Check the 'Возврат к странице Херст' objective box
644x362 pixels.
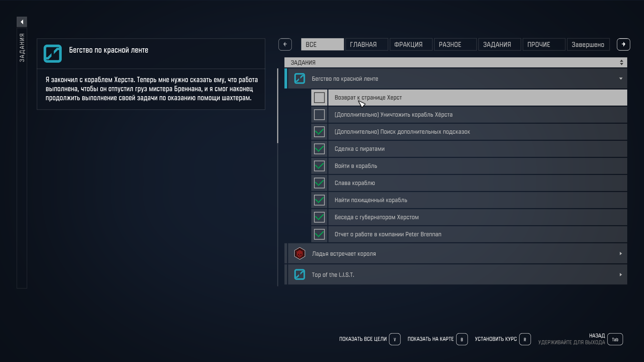[x=319, y=98]
